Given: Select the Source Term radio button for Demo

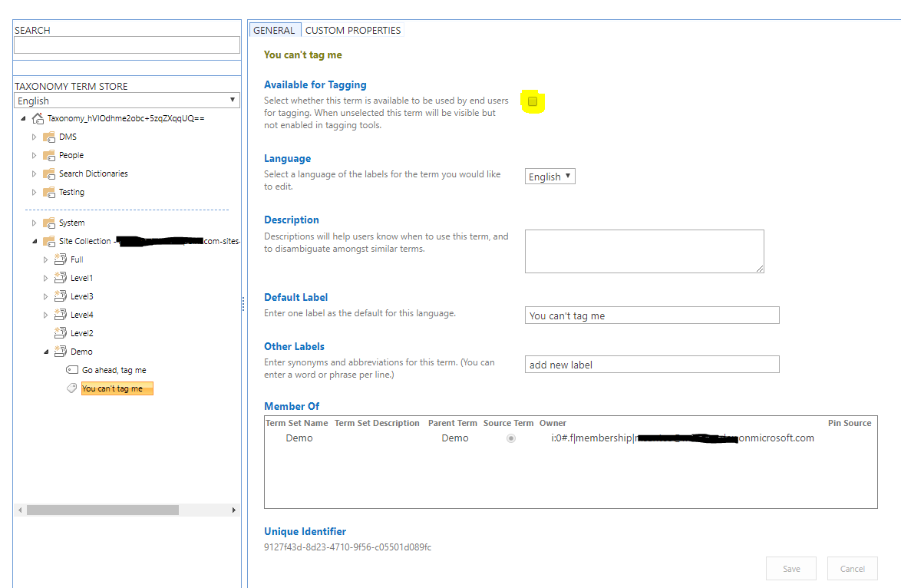Looking at the screenshot, I should 511,438.
